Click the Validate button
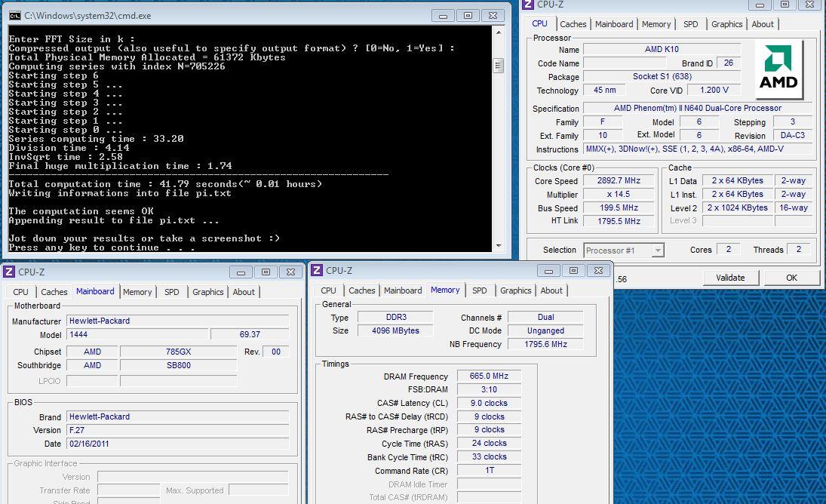The image size is (826, 504). point(730,278)
